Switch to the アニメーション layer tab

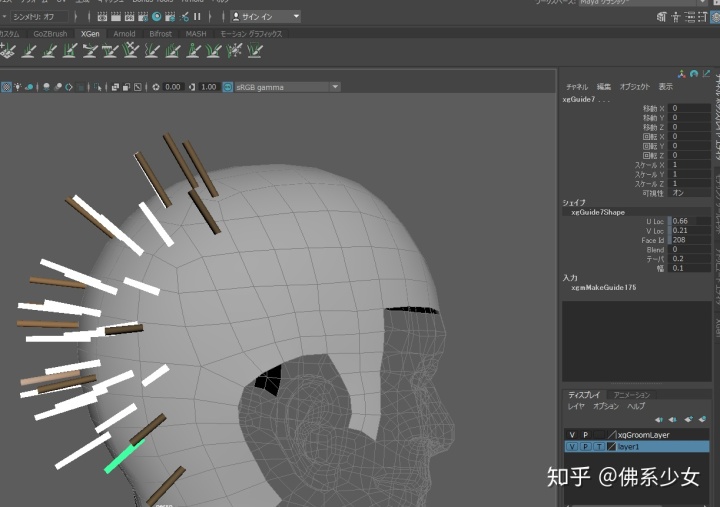pyautogui.click(x=632, y=395)
